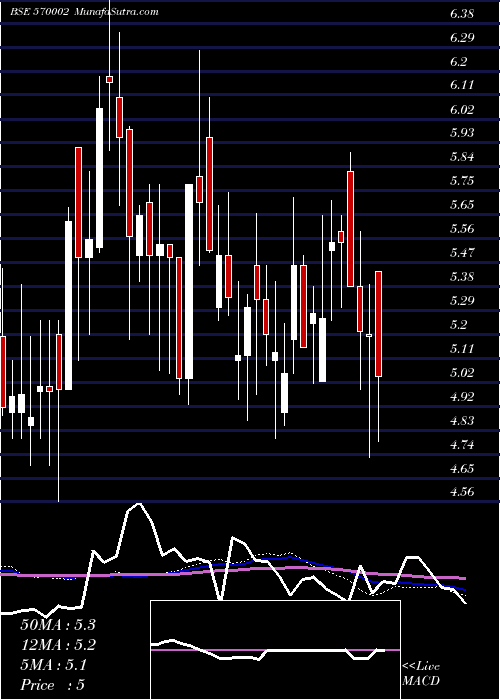Click the 5.65 price axis label

tap(462, 205)
